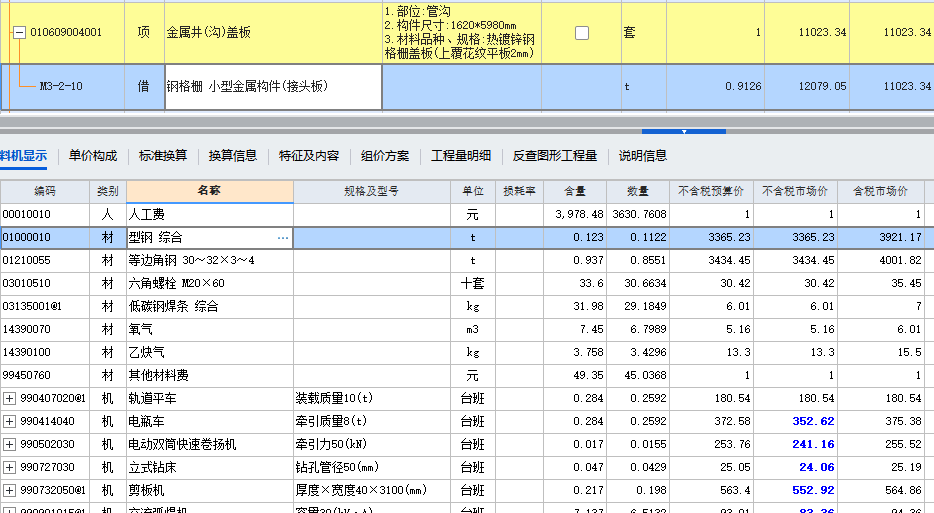934x513 pixels.
Task: Click the 0.9126 quantity cell
Action: click(715, 86)
